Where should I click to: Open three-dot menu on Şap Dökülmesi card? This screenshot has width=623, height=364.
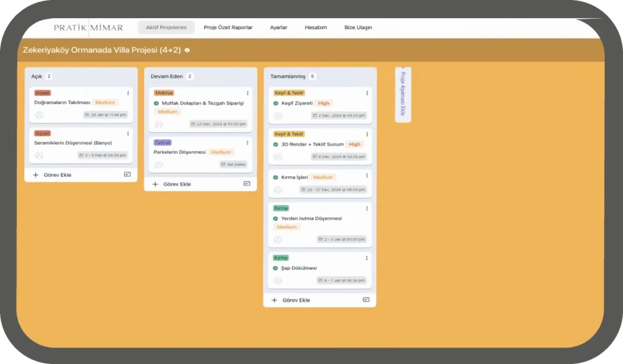366,258
